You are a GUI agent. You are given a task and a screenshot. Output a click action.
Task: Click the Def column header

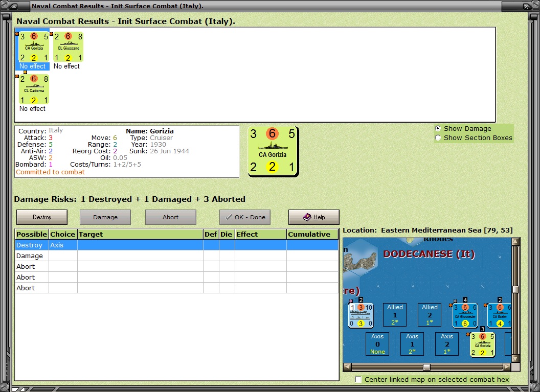pos(211,235)
